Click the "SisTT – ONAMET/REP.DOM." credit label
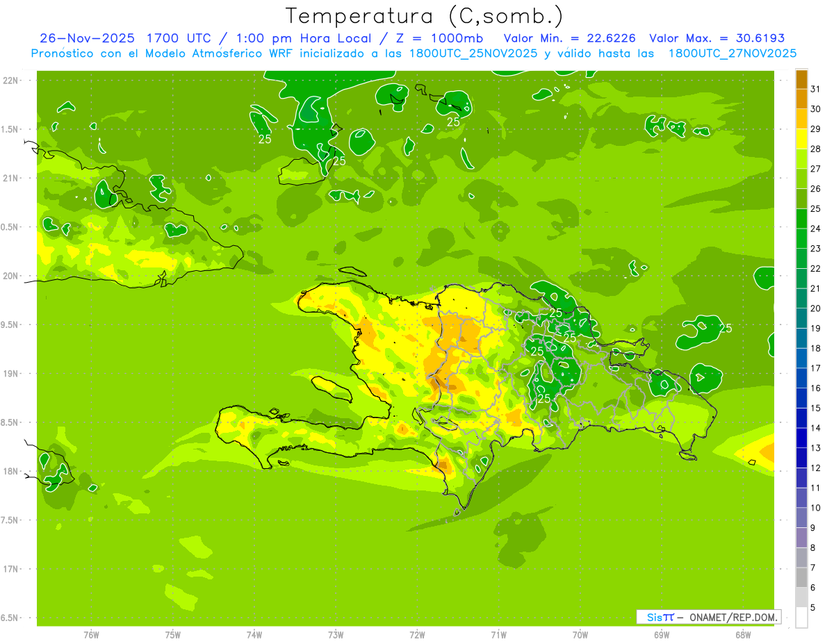Screen dimensions: 834x644 click(x=708, y=617)
